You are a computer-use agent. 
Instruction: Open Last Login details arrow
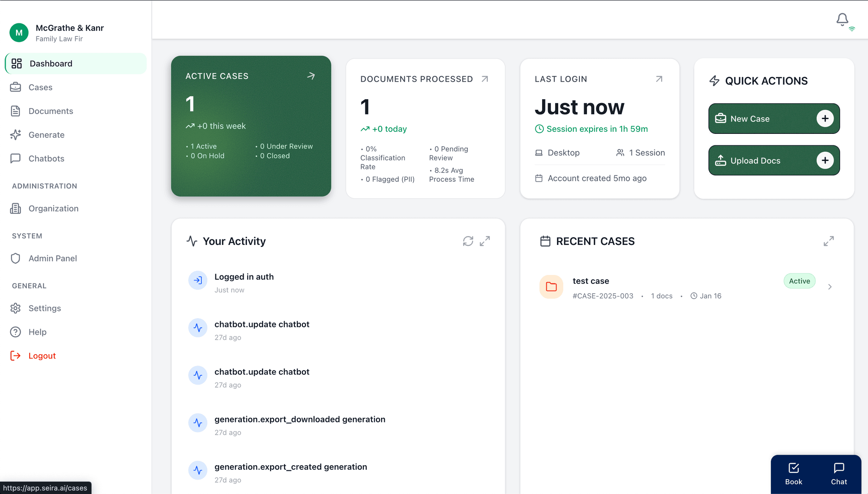click(659, 79)
